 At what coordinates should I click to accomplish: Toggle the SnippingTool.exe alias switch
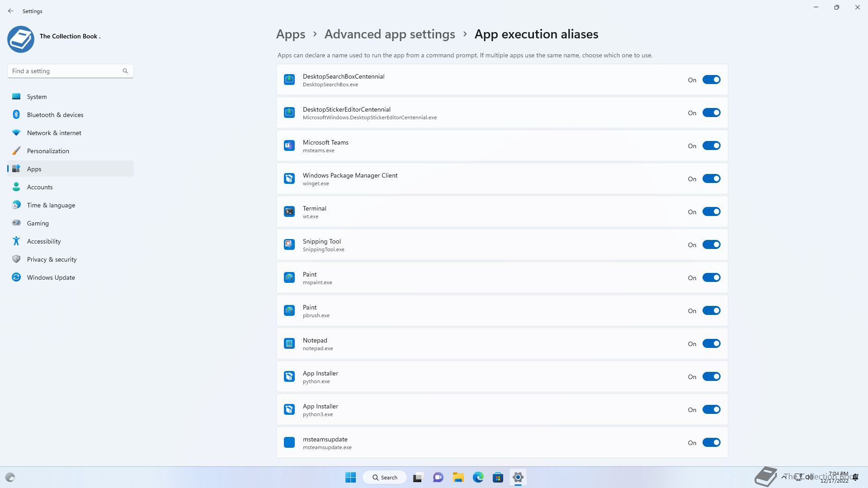(x=711, y=245)
